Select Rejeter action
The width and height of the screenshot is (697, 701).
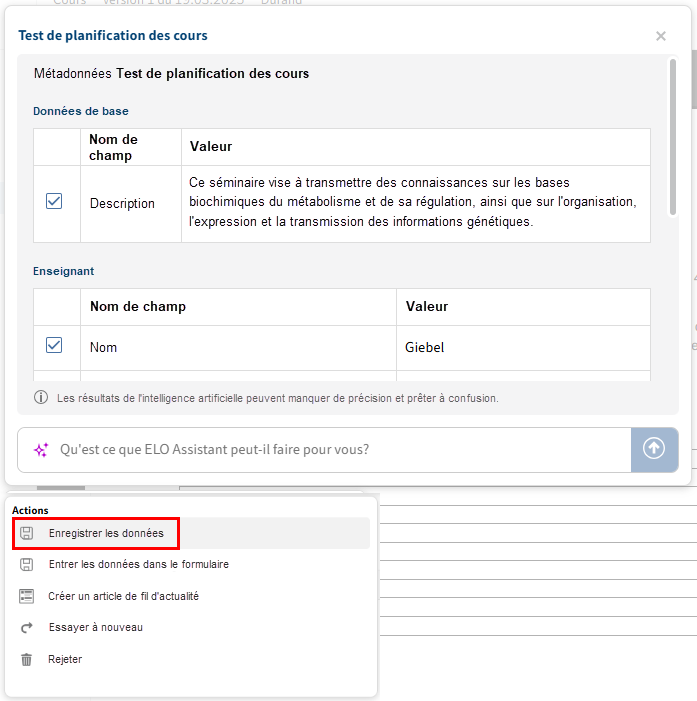[x=191, y=659]
